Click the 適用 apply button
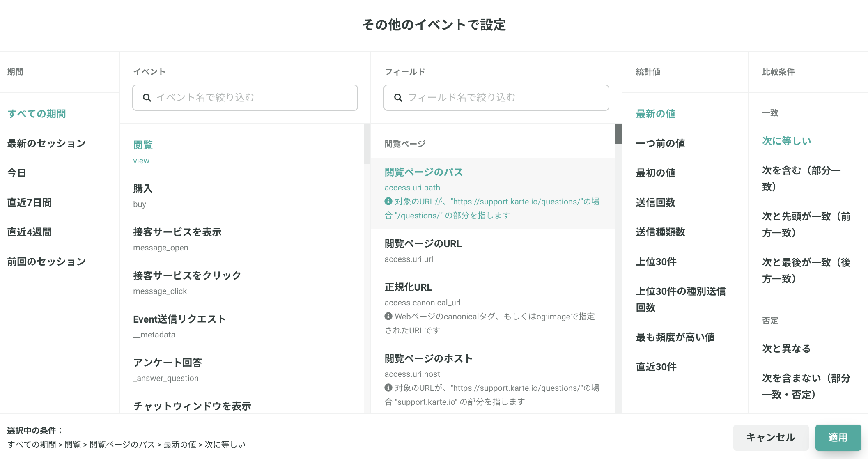Image resolution: width=868 pixels, height=459 pixels. tap(838, 437)
